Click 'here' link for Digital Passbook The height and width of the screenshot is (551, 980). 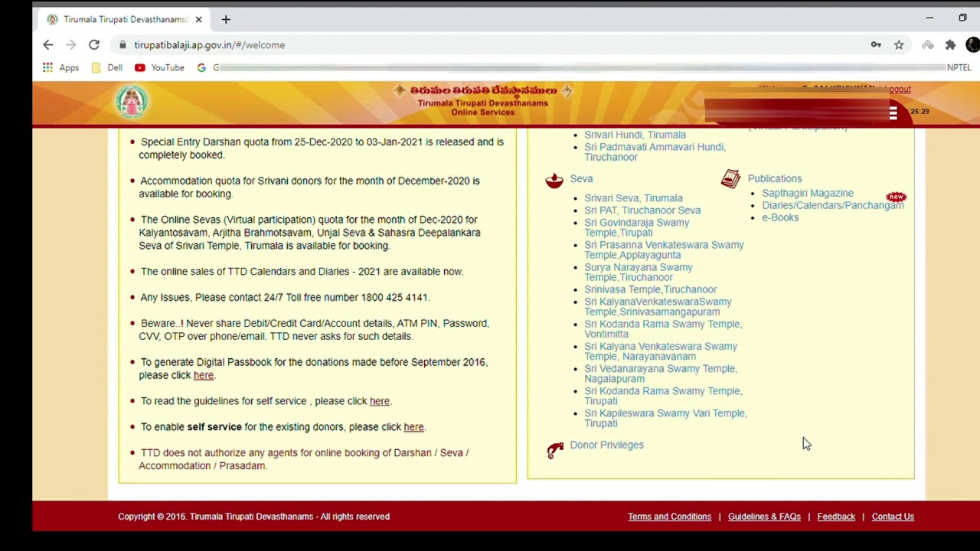(x=203, y=375)
